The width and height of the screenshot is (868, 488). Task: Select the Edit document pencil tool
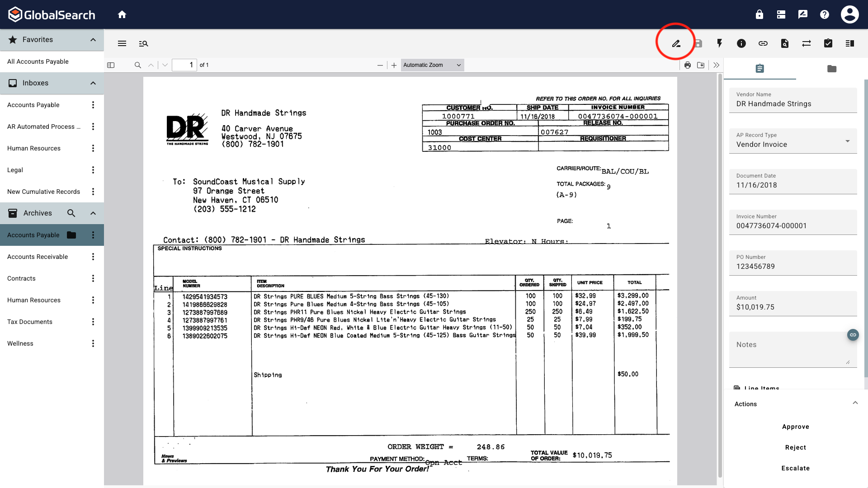click(676, 43)
